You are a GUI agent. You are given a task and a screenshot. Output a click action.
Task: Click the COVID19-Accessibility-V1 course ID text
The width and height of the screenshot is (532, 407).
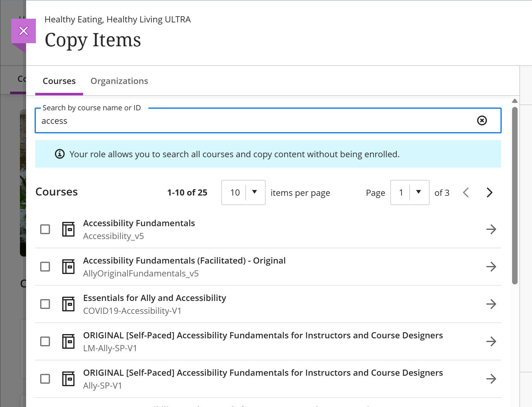point(132,311)
